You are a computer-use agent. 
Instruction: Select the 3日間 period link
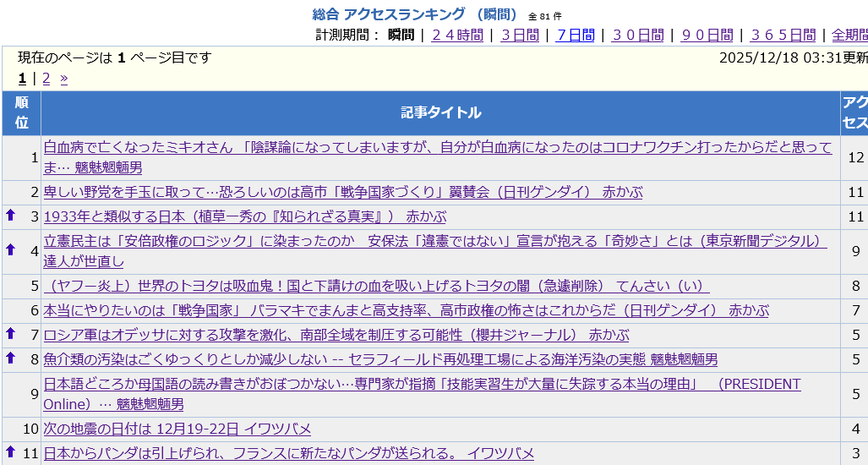(x=520, y=35)
